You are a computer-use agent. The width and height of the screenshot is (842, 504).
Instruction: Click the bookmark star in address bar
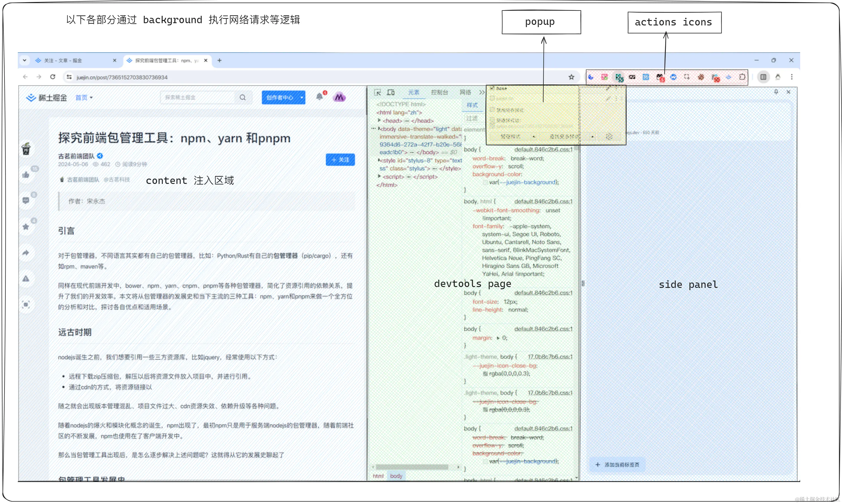pyautogui.click(x=571, y=77)
